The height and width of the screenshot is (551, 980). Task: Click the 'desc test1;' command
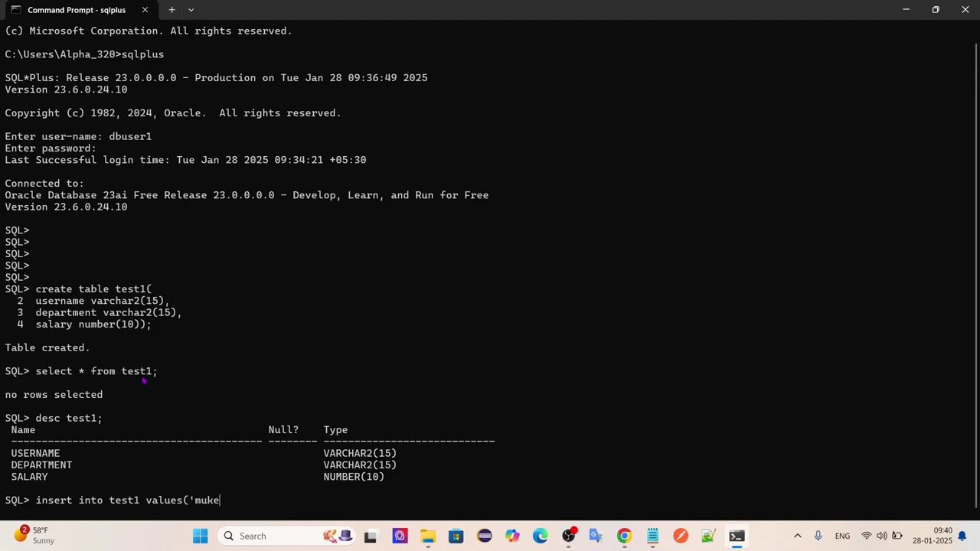coord(69,418)
